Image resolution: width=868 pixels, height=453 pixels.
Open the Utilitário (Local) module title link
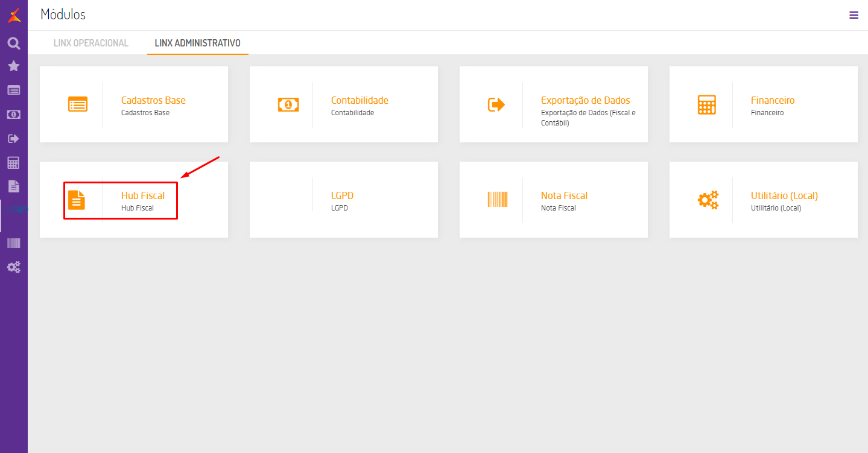pyautogui.click(x=784, y=195)
